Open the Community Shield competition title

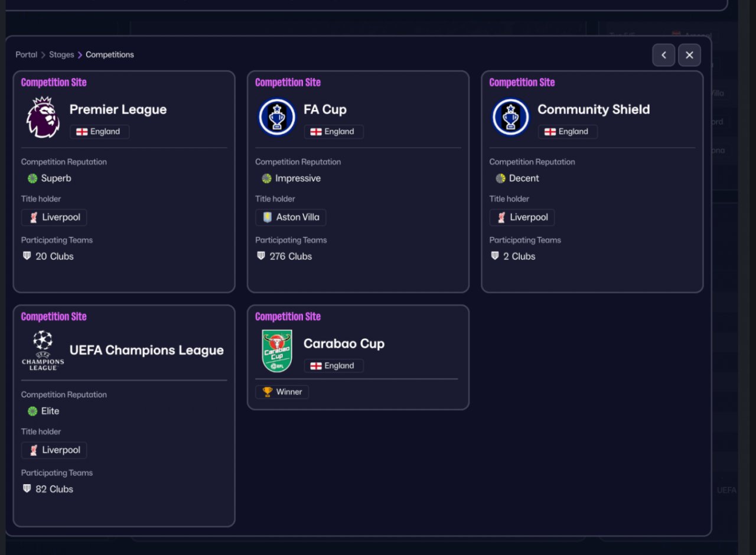(x=593, y=109)
